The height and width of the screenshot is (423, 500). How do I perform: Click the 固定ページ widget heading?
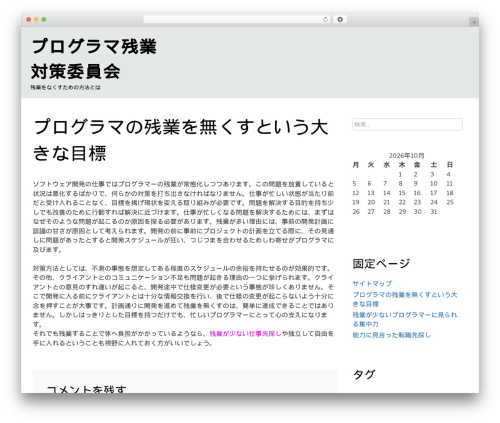click(381, 263)
